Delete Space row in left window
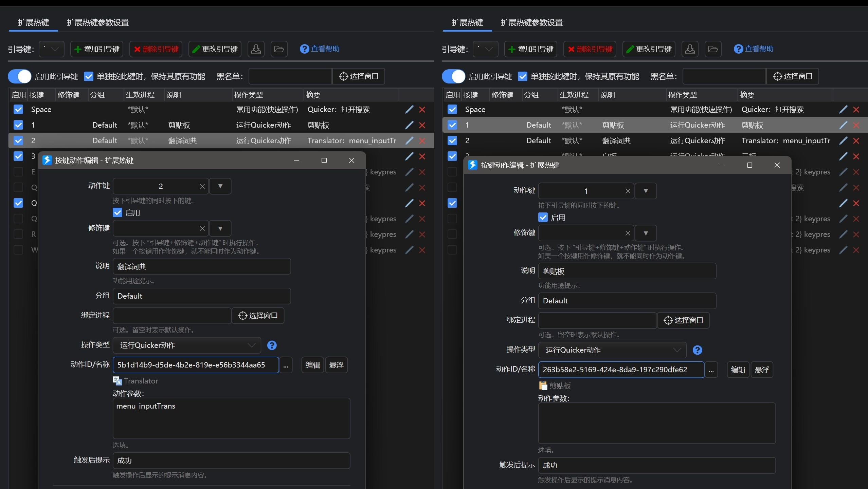This screenshot has height=489, width=868. pyautogui.click(x=422, y=110)
